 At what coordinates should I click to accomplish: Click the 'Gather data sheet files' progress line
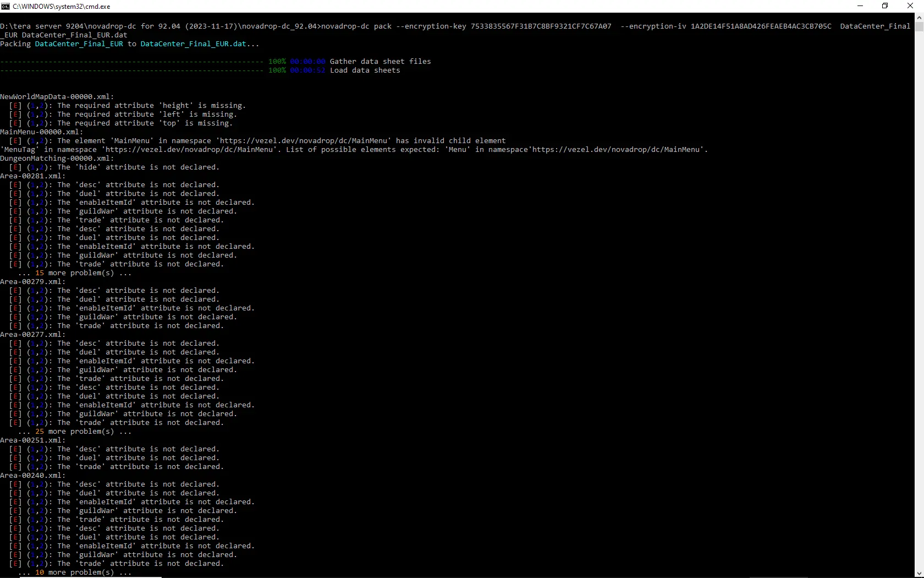216,62
